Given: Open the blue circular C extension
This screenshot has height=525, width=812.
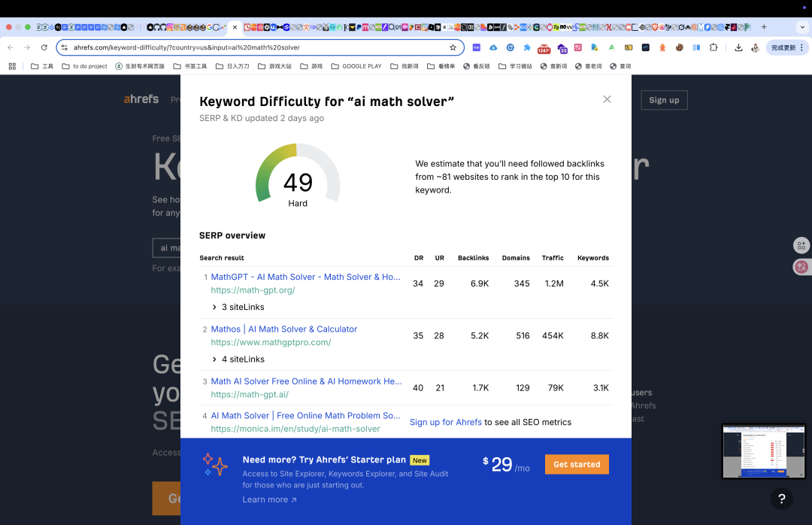Looking at the screenshot, I should (x=510, y=47).
